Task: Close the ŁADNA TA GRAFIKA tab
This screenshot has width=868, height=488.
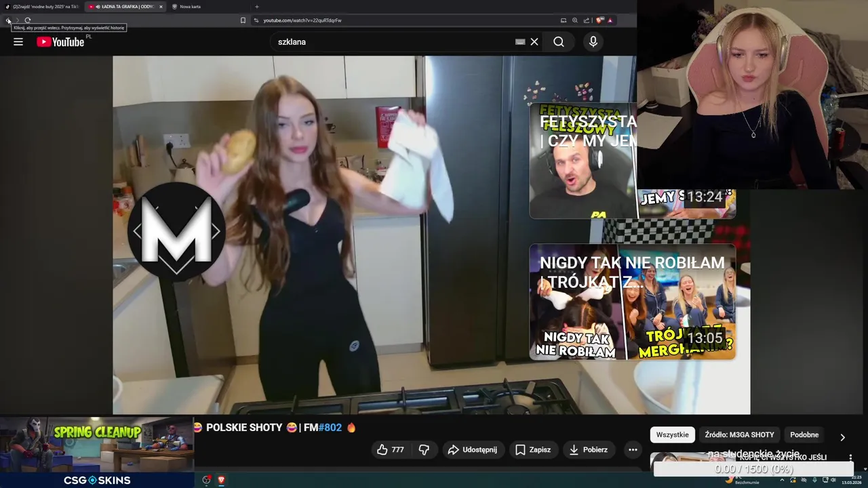Action: (161, 7)
